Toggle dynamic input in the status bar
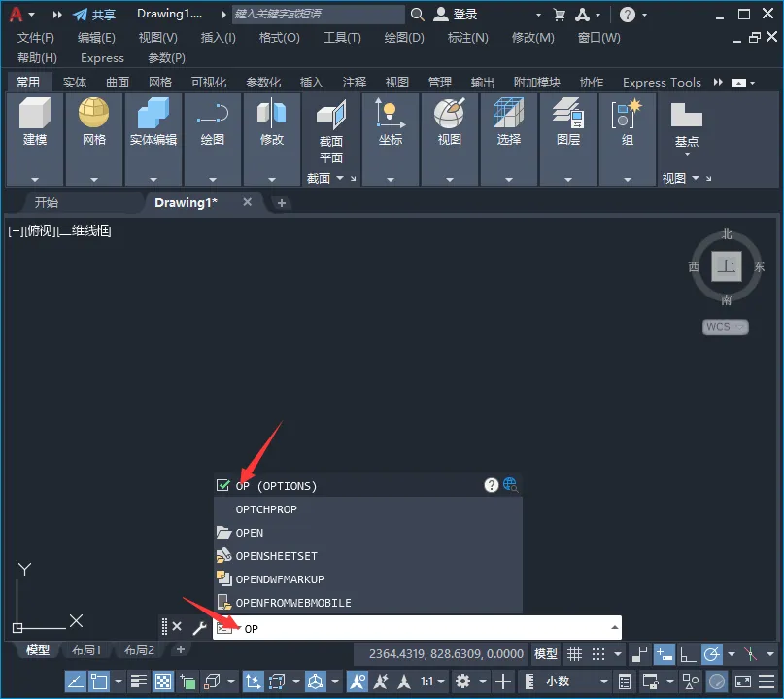784x699 pixels. click(664, 653)
